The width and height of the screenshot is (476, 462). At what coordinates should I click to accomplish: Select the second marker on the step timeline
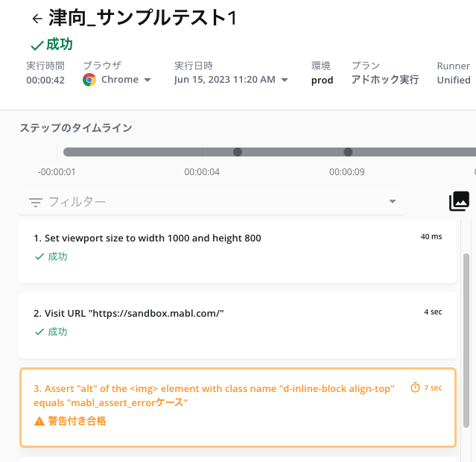tap(348, 152)
